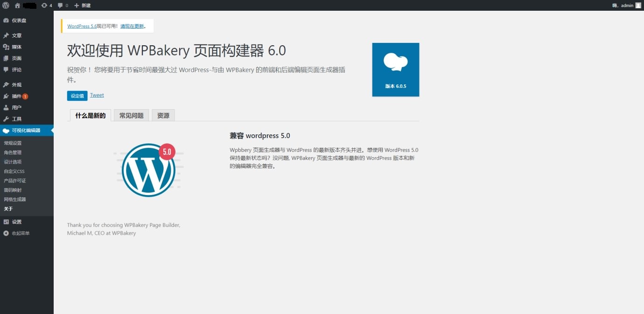Open the 常规设置 submenu item

click(x=13, y=143)
